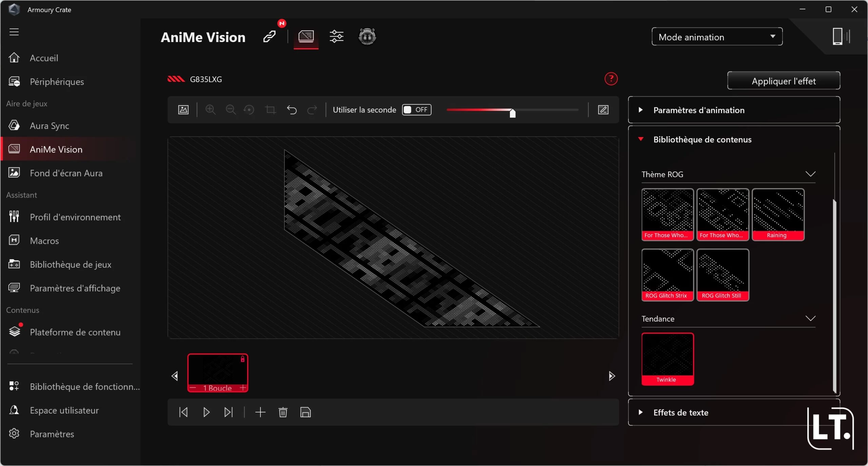Open Accueil in the sidebar

point(70,58)
